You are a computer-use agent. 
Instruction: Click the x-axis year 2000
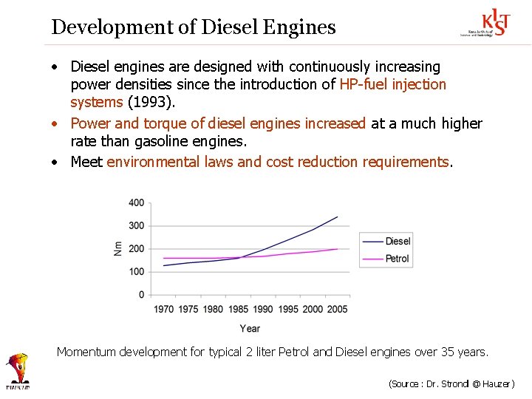313,310
